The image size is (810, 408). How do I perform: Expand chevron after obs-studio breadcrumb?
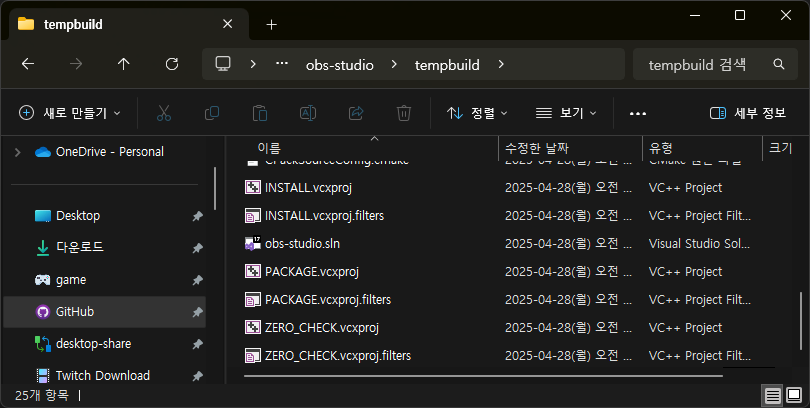click(x=394, y=64)
